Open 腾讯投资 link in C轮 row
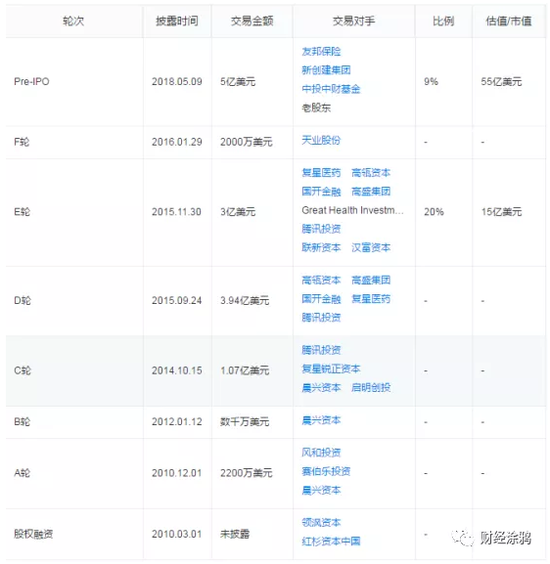Viewport: 550px width, 564px height. [321, 350]
